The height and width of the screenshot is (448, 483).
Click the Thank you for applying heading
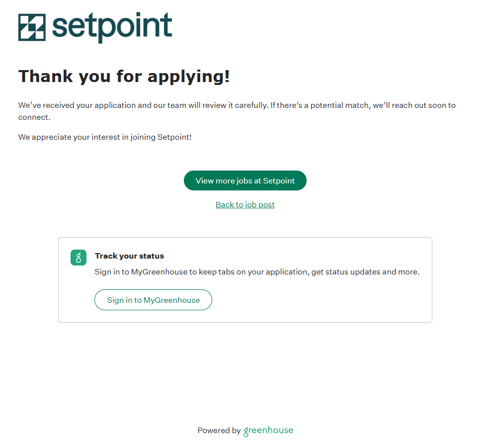(124, 77)
